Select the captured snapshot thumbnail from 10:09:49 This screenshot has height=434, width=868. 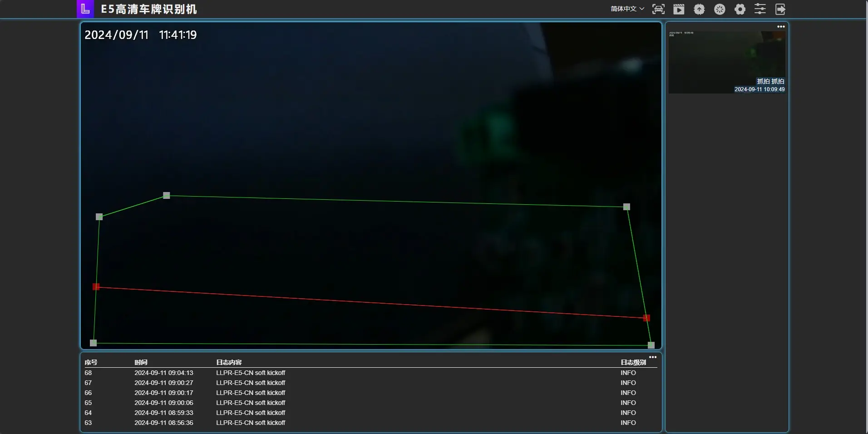727,62
